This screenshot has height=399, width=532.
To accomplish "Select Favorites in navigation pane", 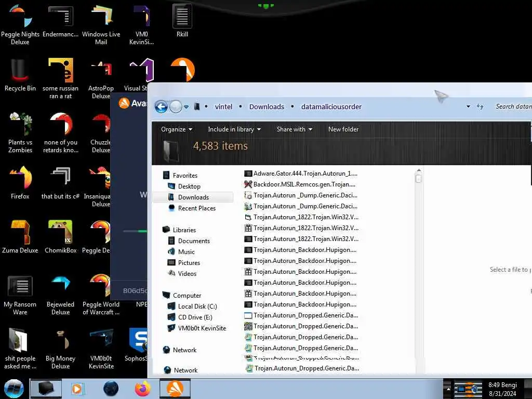I will click(x=185, y=176).
